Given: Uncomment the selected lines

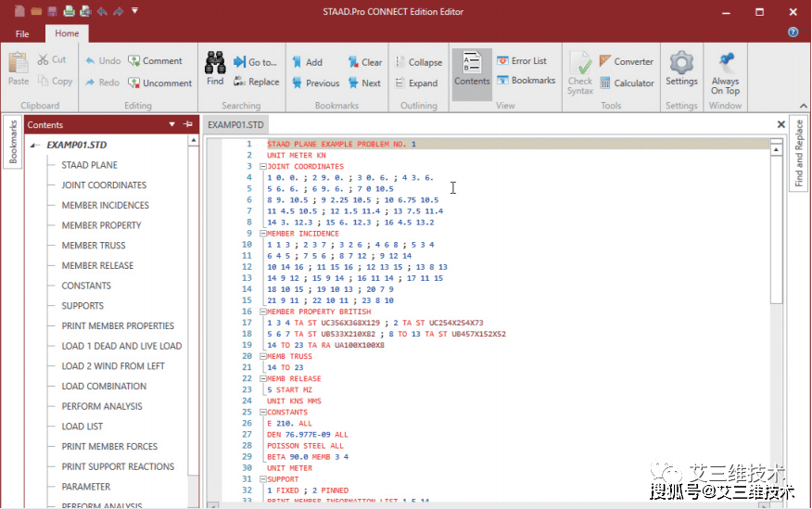Looking at the screenshot, I should coord(159,83).
